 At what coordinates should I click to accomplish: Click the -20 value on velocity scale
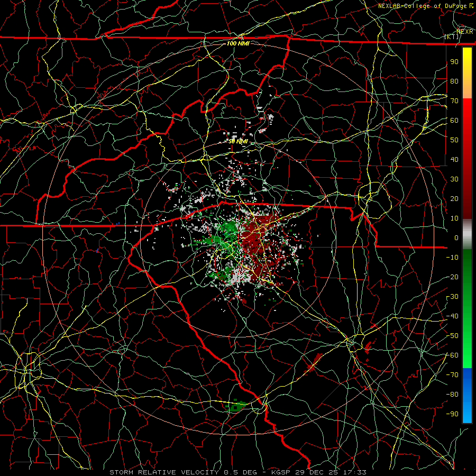(x=452, y=277)
